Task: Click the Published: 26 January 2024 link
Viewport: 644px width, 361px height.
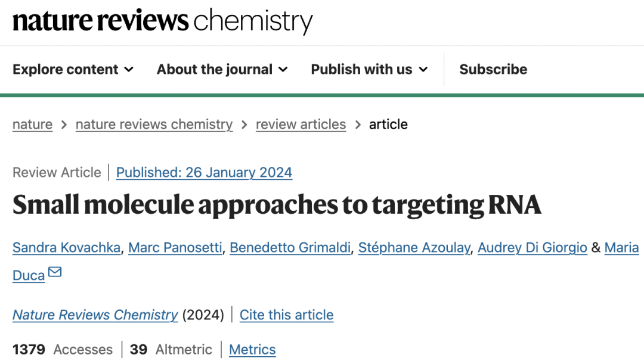Action: coord(204,173)
